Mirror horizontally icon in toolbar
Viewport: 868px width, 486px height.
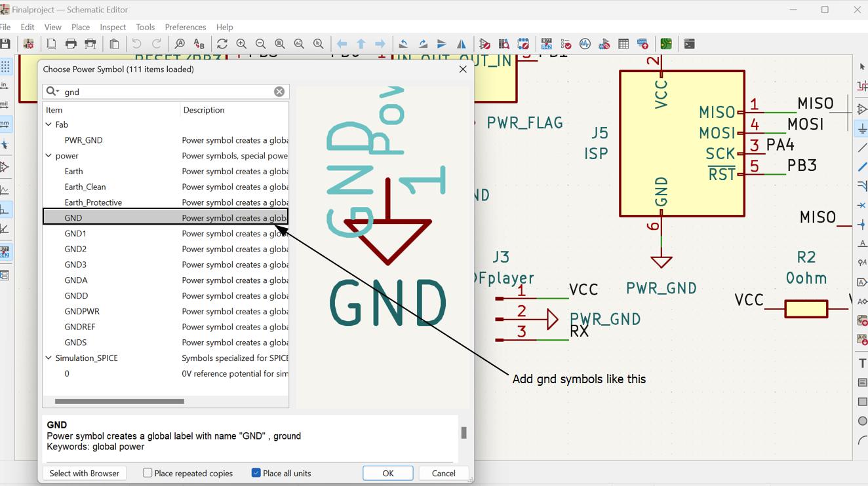tap(462, 44)
